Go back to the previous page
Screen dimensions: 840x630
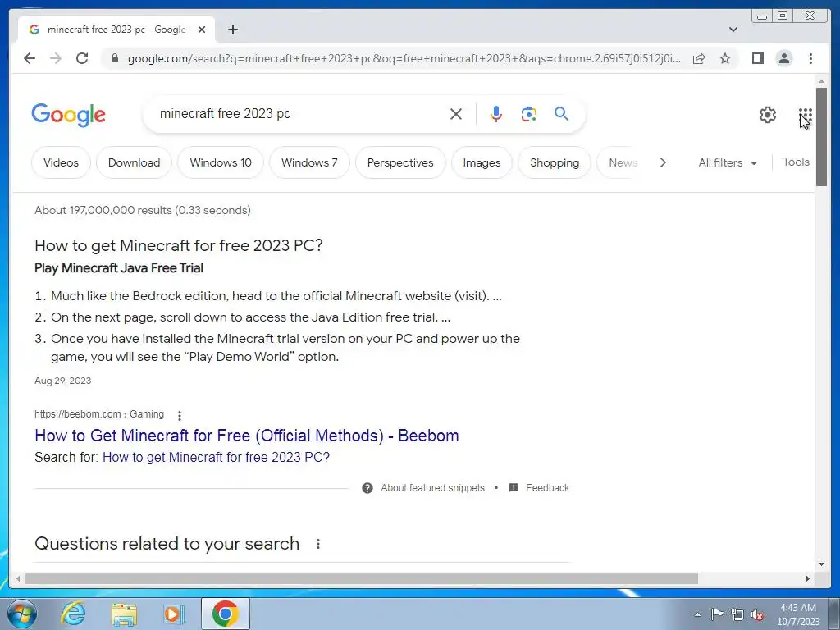pos(30,58)
